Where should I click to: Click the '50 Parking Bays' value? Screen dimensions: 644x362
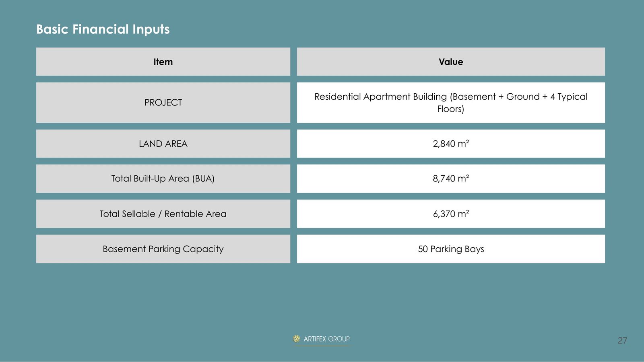(x=451, y=249)
